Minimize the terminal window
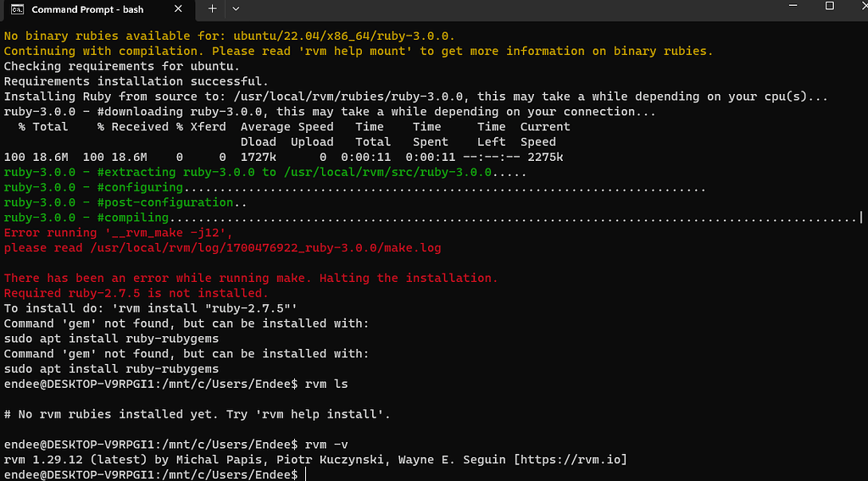This screenshot has width=868, height=481. pos(793,6)
